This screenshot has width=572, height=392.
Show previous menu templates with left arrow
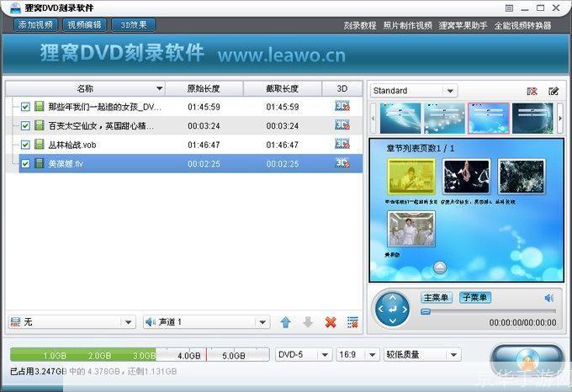click(373, 118)
